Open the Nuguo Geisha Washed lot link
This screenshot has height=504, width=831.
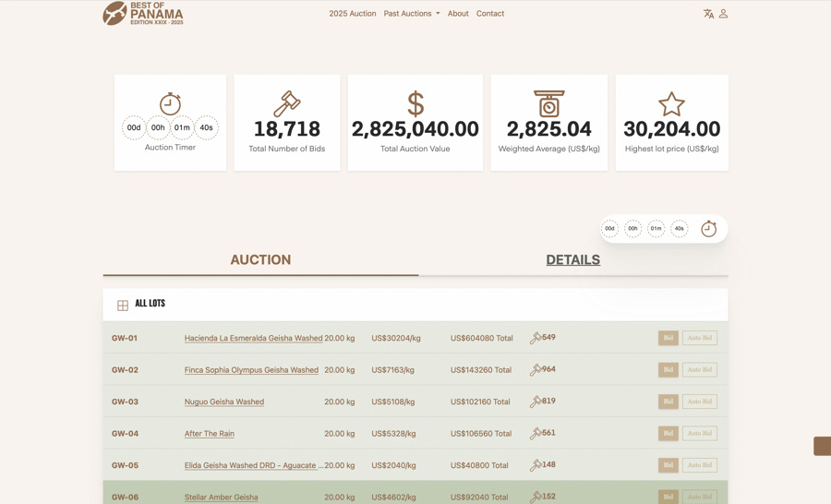(x=224, y=402)
